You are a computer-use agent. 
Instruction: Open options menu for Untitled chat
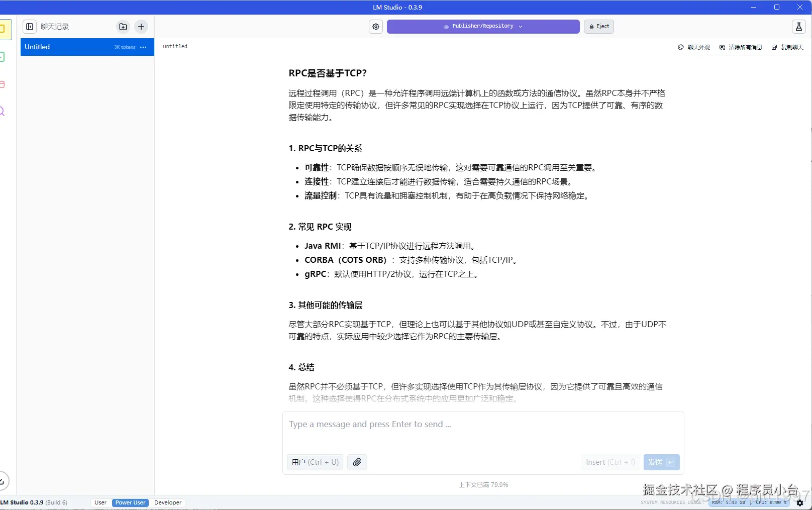click(143, 47)
